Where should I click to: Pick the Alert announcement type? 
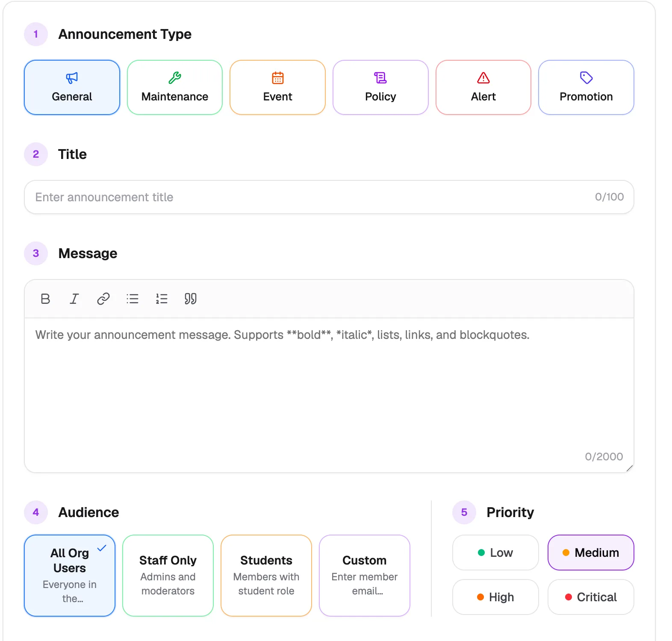point(483,88)
